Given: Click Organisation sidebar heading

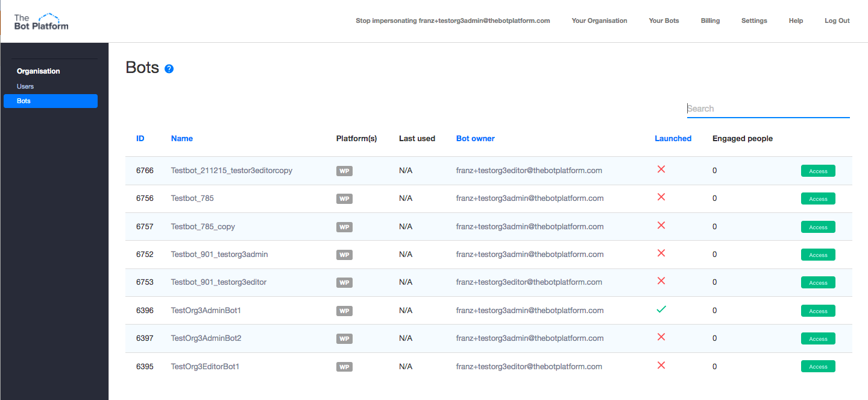Looking at the screenshot, I should (x=39, y=71).
